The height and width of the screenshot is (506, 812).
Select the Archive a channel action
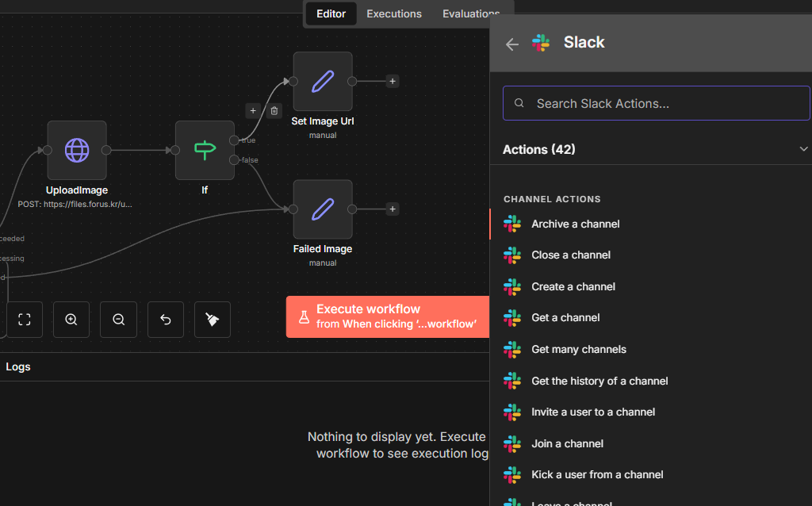tap(576, 224)
